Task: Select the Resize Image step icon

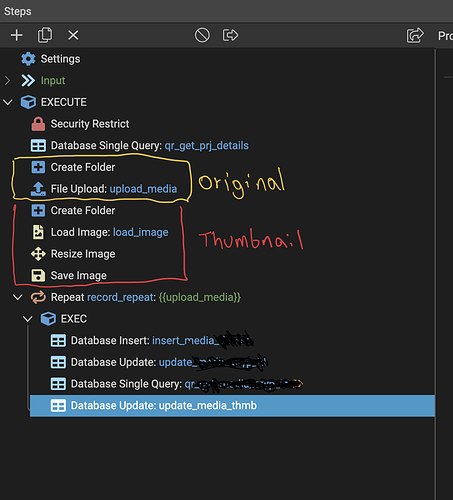Action: (38, 254)
